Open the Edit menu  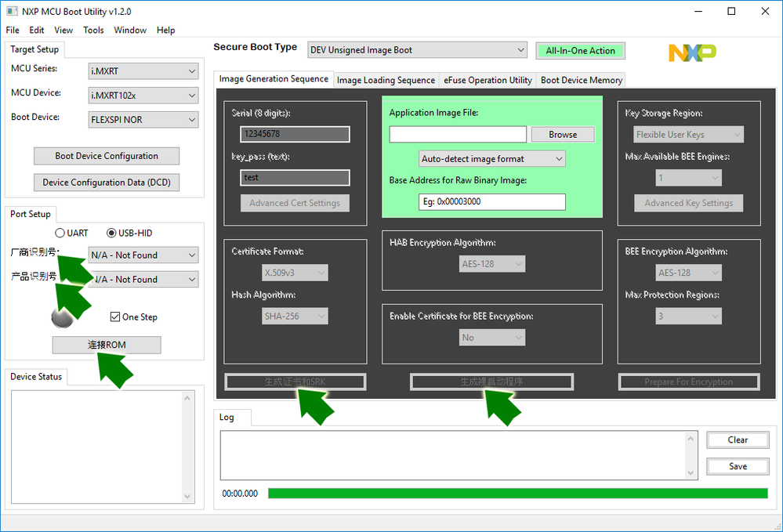(37, 30)
